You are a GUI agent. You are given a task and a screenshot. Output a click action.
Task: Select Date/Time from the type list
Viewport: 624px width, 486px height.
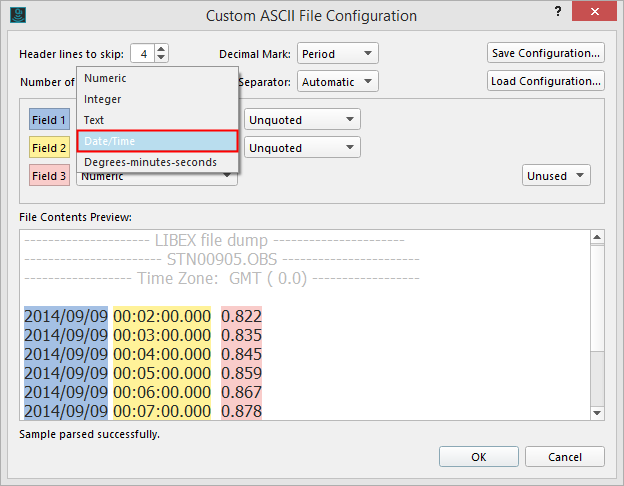(x=157, y=141)
